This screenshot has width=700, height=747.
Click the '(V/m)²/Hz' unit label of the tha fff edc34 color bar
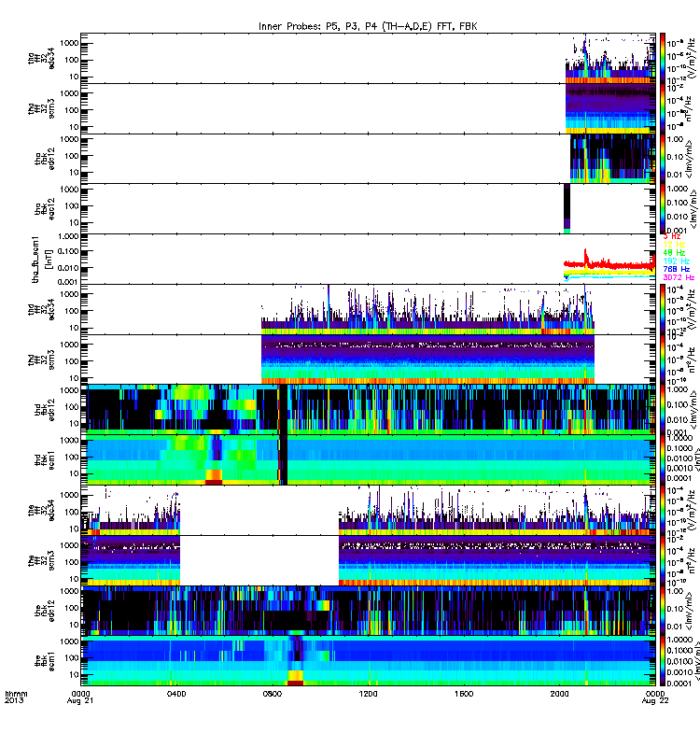pyautogui.click(x=692, y=58)
